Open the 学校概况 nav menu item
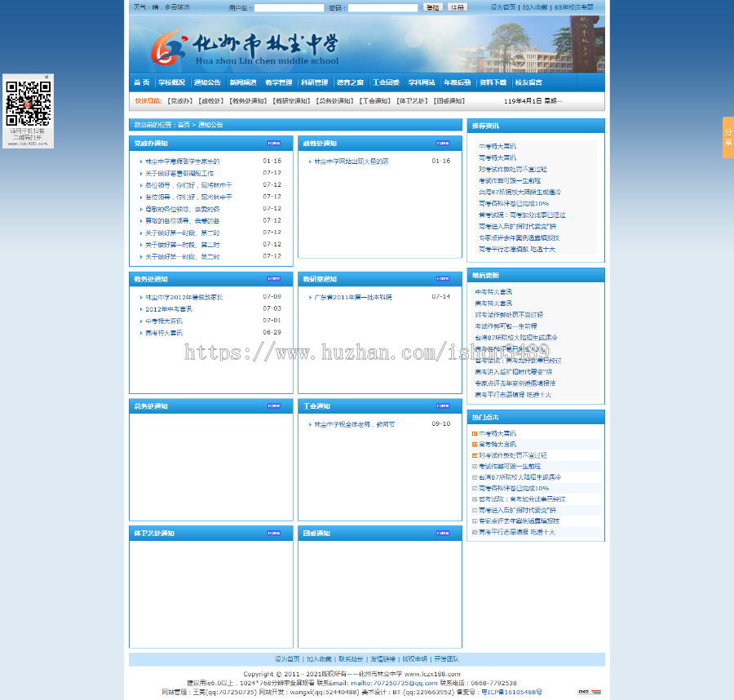734x700 pixels. 171,82
